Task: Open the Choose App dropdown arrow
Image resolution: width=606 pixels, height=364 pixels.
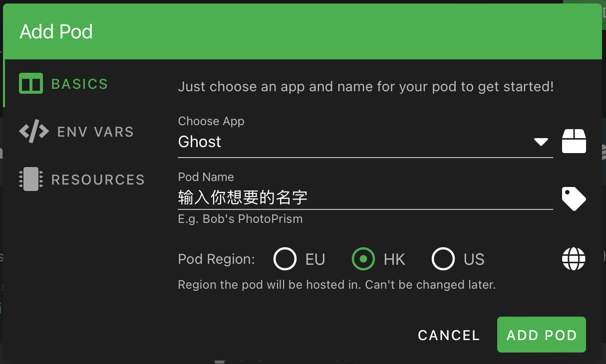Action: 541,142
